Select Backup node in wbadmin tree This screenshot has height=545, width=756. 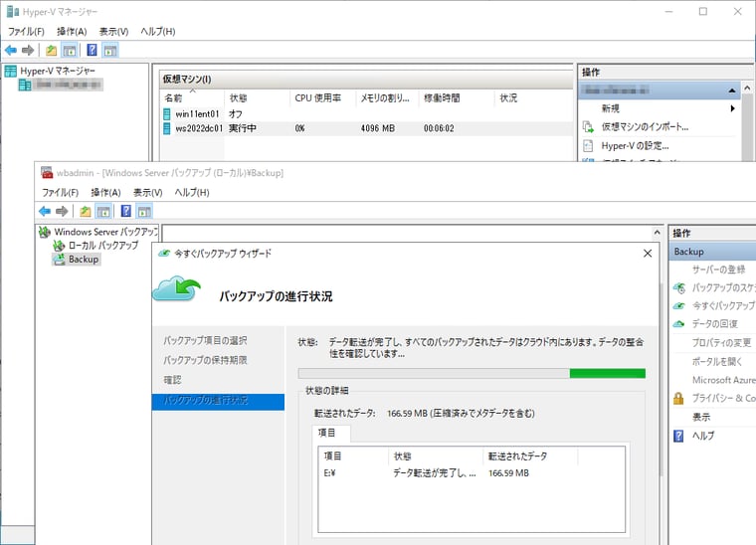(x=77, y=260)
